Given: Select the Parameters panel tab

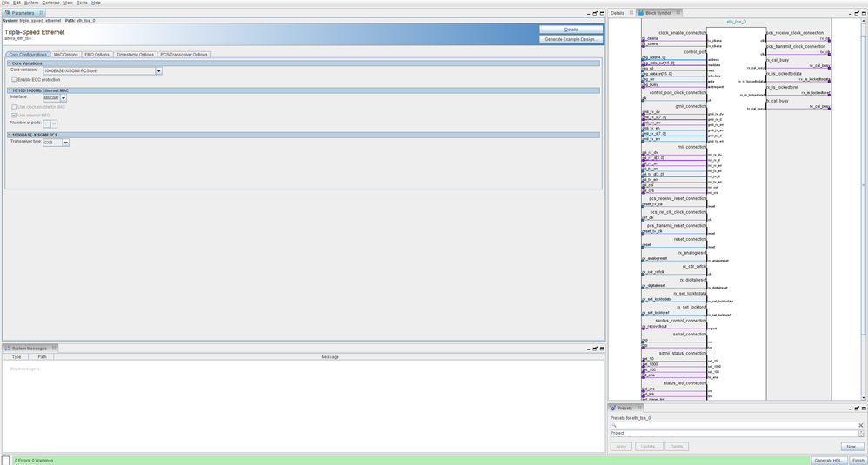Looking at the screenshot, I should point(23,13).
